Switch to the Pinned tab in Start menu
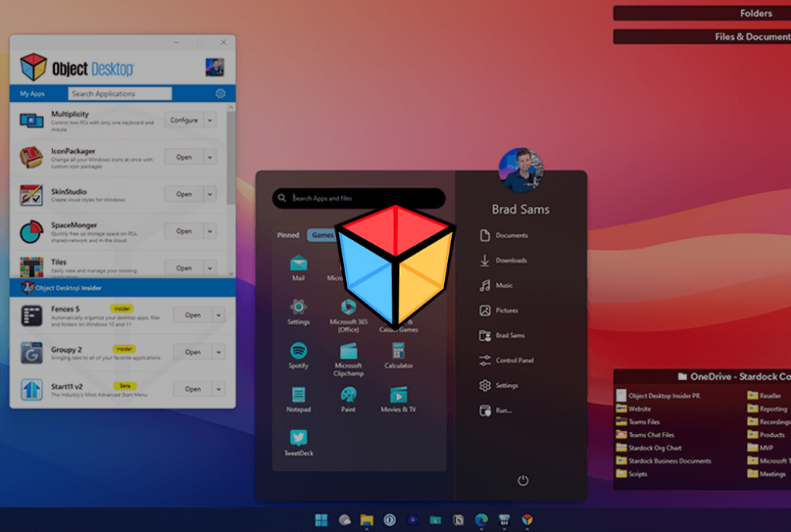The image size is (791, 532). click(x=287, y=235)
